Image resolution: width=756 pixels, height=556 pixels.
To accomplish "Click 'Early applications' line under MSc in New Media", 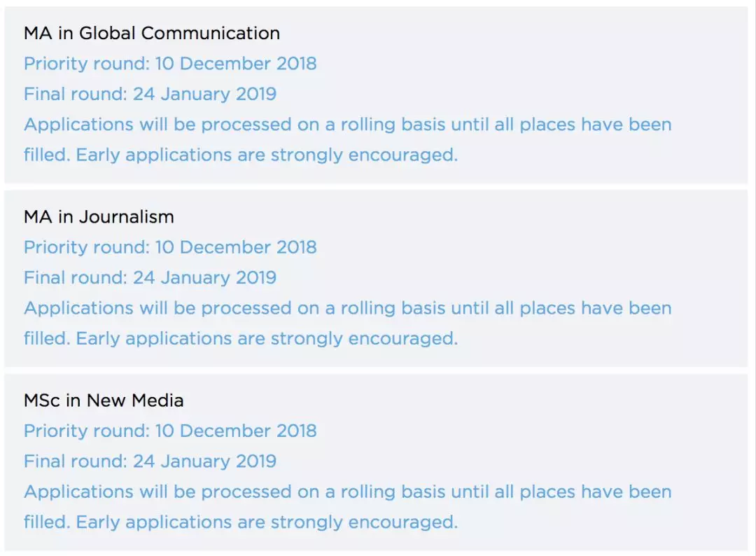I will pos(240,522).
